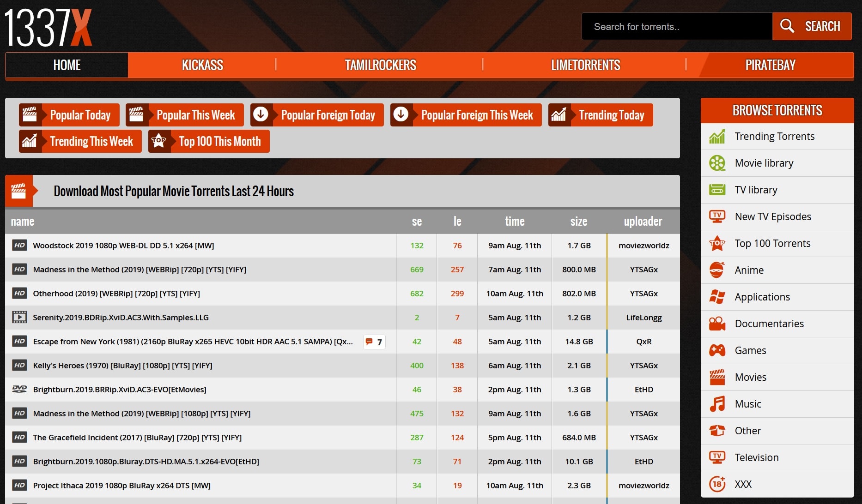
Task: Click the HD icon beside Woodstock 2019
Action: pos(19,245)
